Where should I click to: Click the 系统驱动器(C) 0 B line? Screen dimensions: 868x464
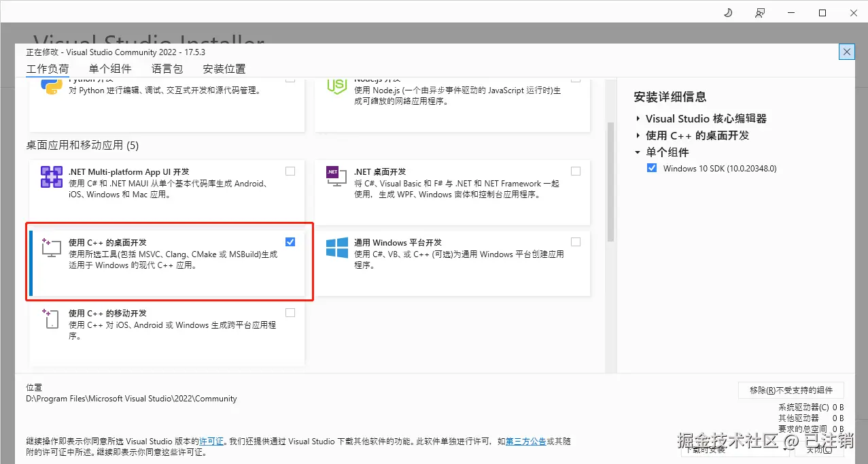tap(811, 408)
